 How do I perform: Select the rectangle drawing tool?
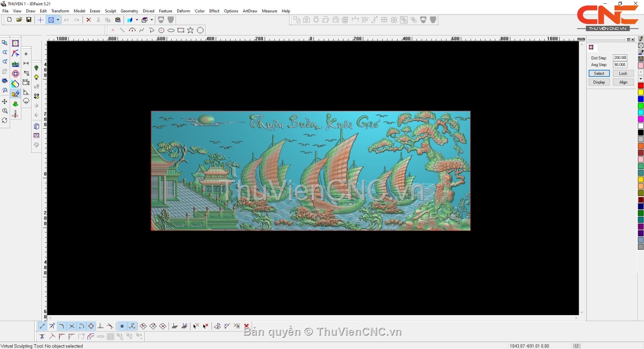point(181,30)
